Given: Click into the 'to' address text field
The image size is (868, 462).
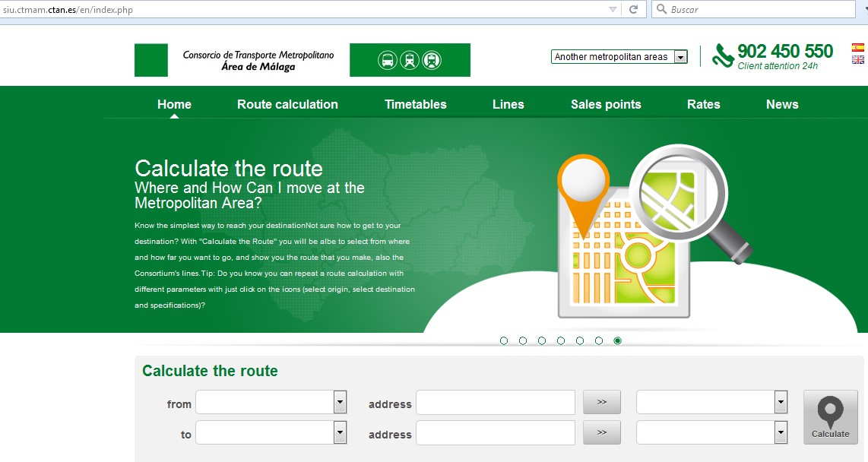Looking at the screenshot, I should point(495,433).
